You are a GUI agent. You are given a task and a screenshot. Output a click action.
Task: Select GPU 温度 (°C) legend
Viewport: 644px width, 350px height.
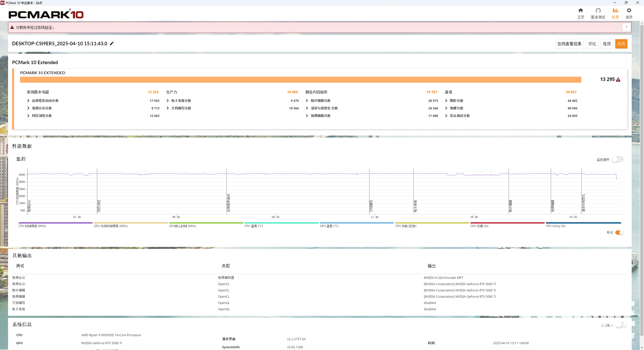click(x=357, y=225)
